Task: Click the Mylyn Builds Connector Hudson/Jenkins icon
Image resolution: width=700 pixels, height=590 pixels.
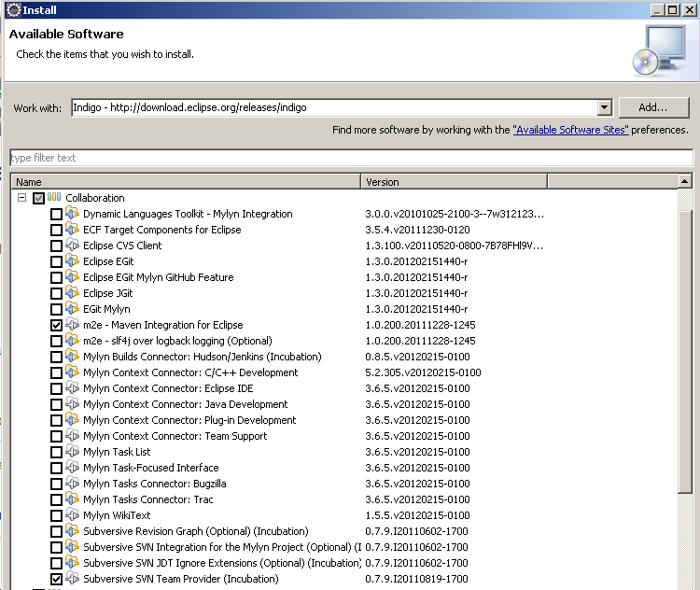Action: click(x=72, y=356)
